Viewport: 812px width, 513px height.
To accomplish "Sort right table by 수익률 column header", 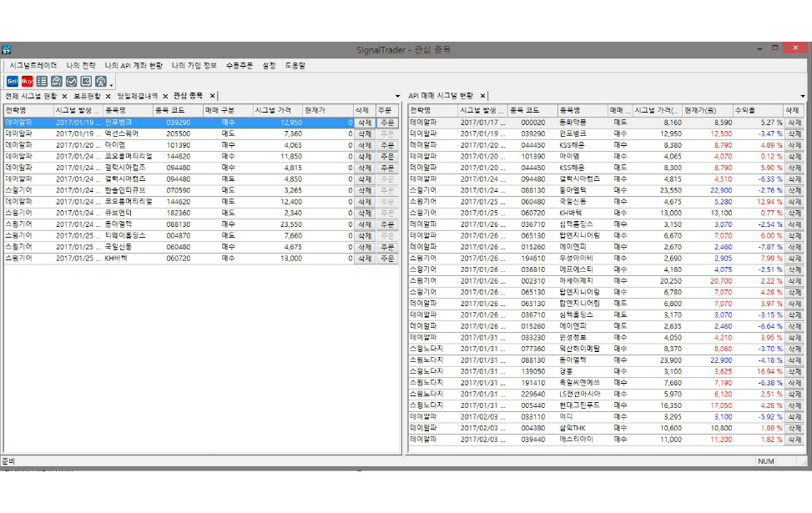I will [756, 110].
